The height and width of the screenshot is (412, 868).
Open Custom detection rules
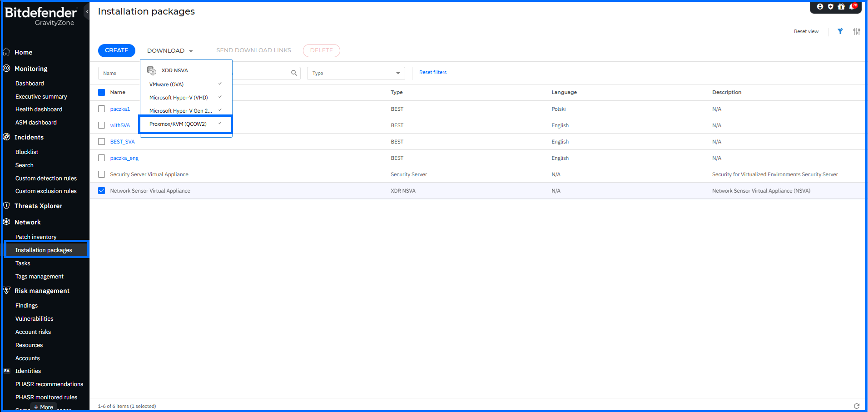coord(46,179)
